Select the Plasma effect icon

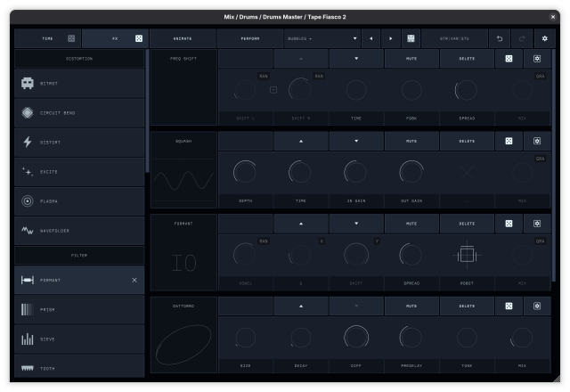pyautogui.click(x=28, y=201)
